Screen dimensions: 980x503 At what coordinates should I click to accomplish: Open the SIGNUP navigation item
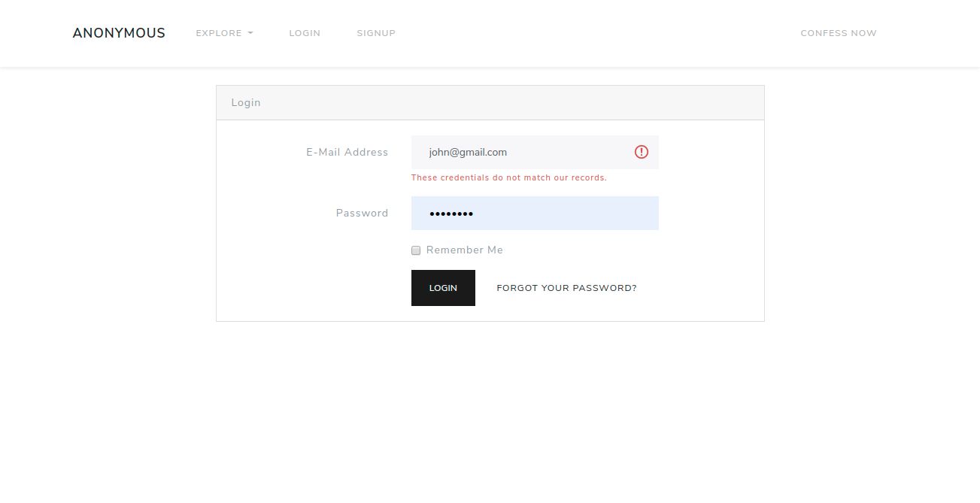[x=376, y=33]
